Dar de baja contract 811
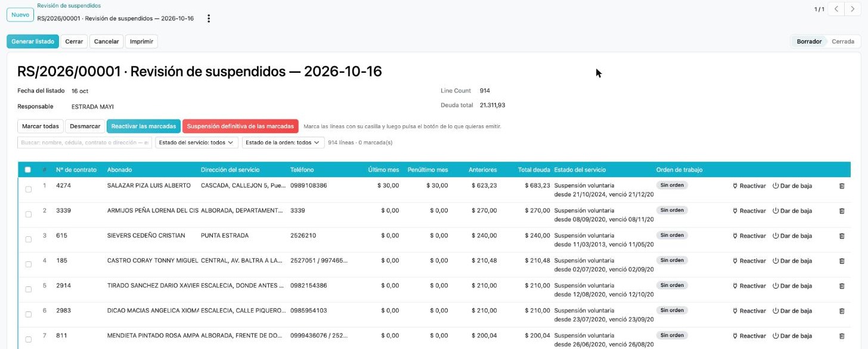868x349 pixels. click(792, 336)
